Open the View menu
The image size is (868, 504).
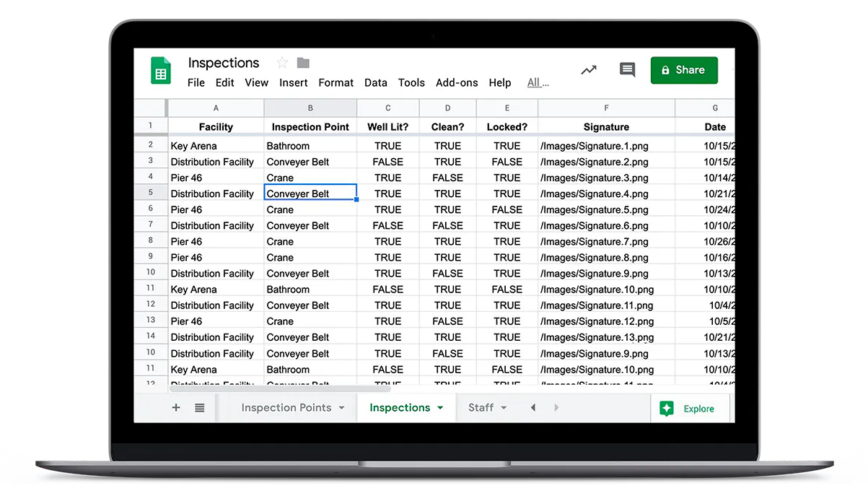click(x=256, y=83)
